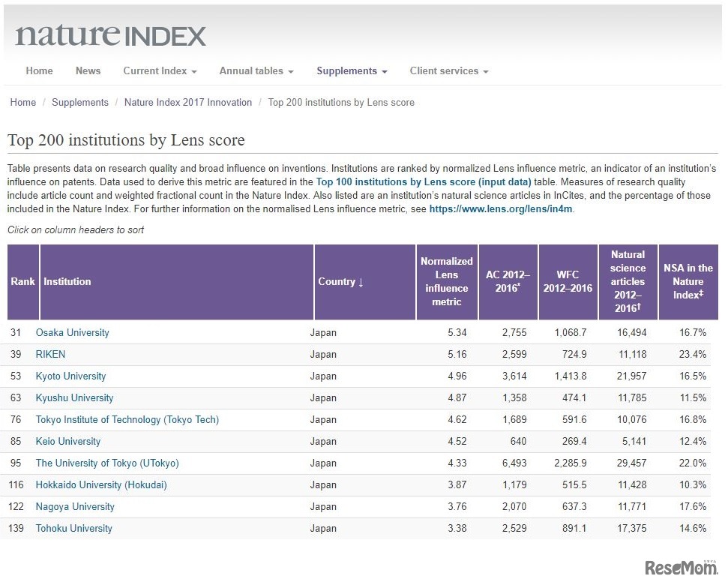Viewport: 728px width, 585px height.
Task: Open Top 100 institutions input data link
Action: tap(423, 182)
